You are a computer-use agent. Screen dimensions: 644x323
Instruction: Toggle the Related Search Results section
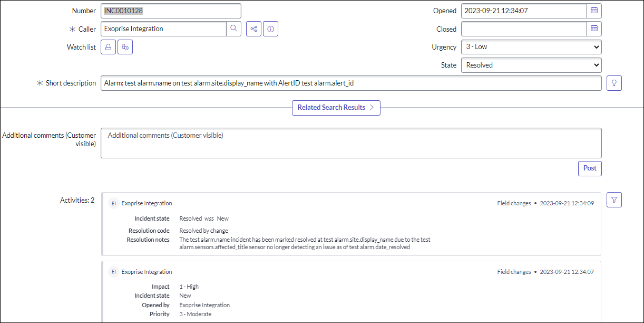[x=336, y=108]
